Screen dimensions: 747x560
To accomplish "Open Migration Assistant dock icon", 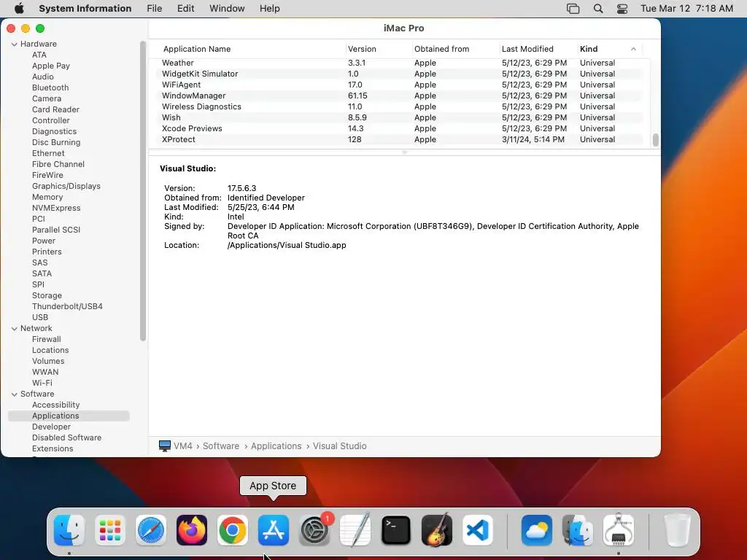I will 578,530.
